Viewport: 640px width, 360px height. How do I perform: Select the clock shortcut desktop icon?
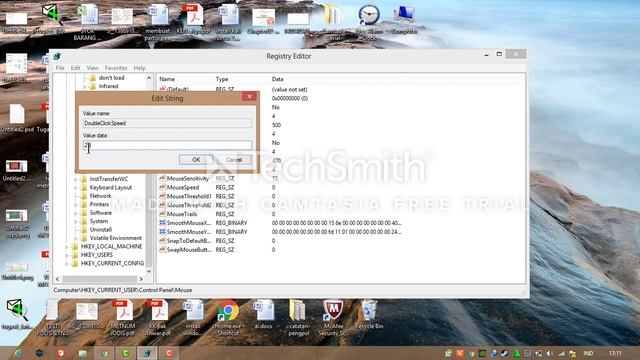pos(369,22)
